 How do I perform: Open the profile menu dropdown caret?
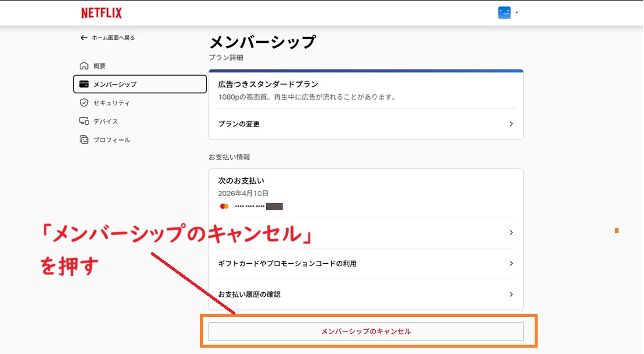(516, 13)
